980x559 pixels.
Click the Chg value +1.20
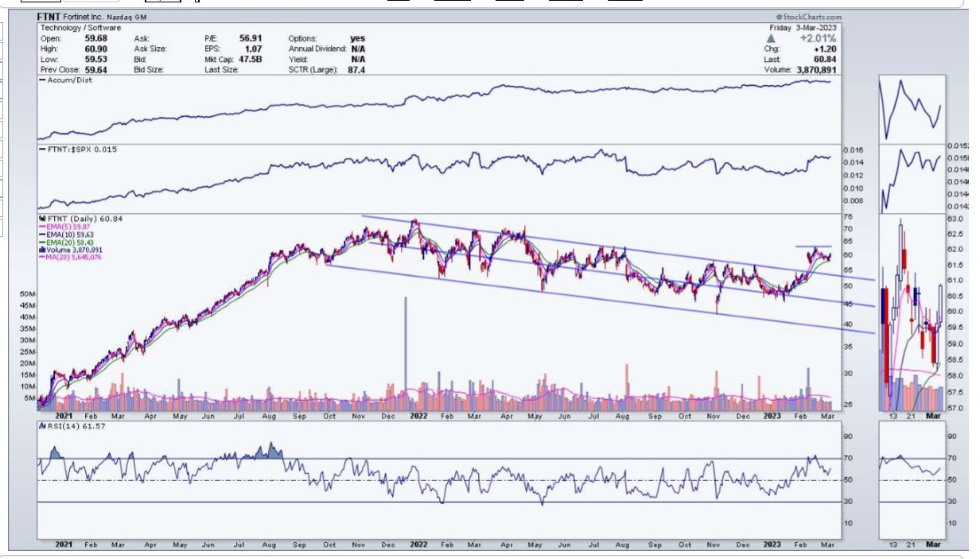827,49
